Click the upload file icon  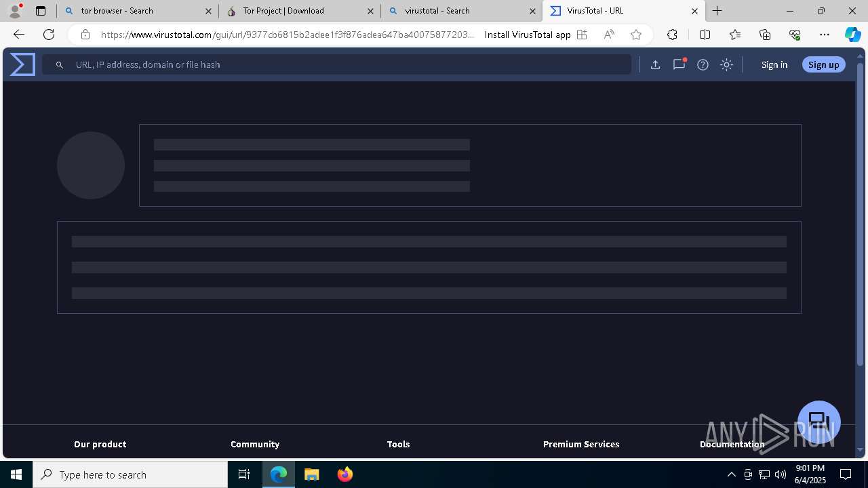click(655, 64)
